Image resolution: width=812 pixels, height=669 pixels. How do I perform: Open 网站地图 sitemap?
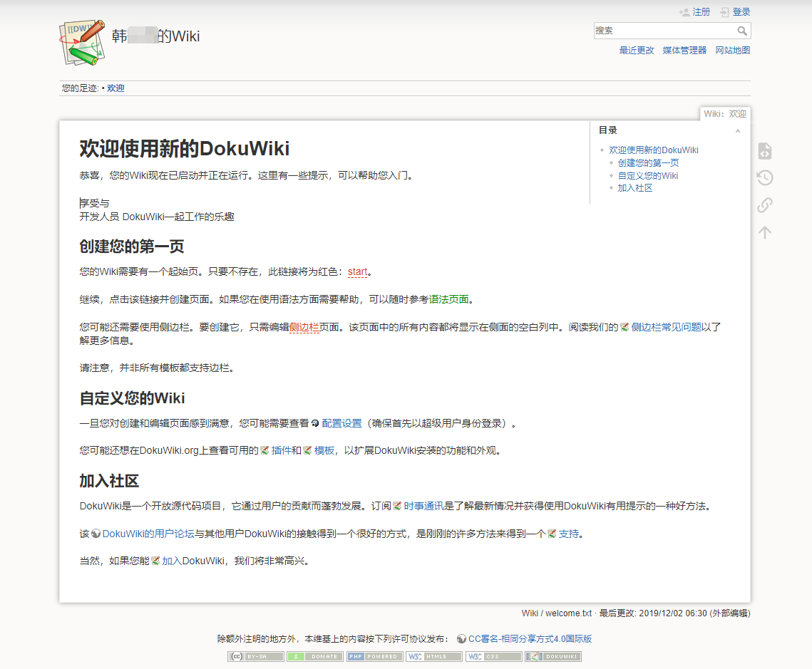click(x=733, y=50)
